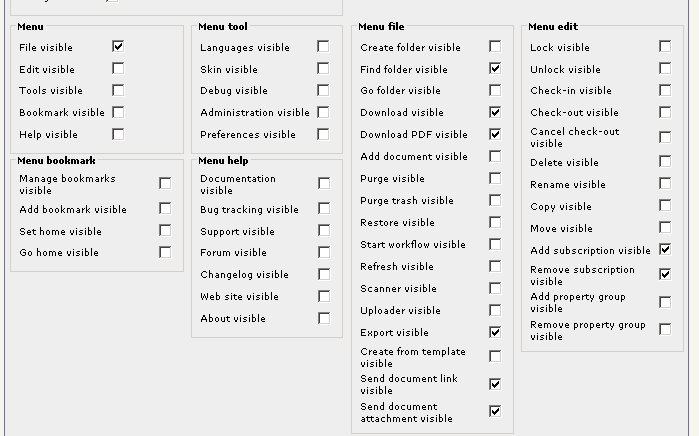Enable Edit visible checkbox
The image size is (699, 436).
(118, 68)
